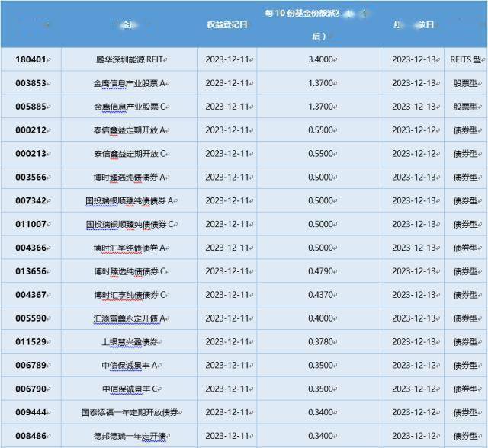This screenshot has height=448, width=488.
Task: Select fund code 011529
Action: 30,342
